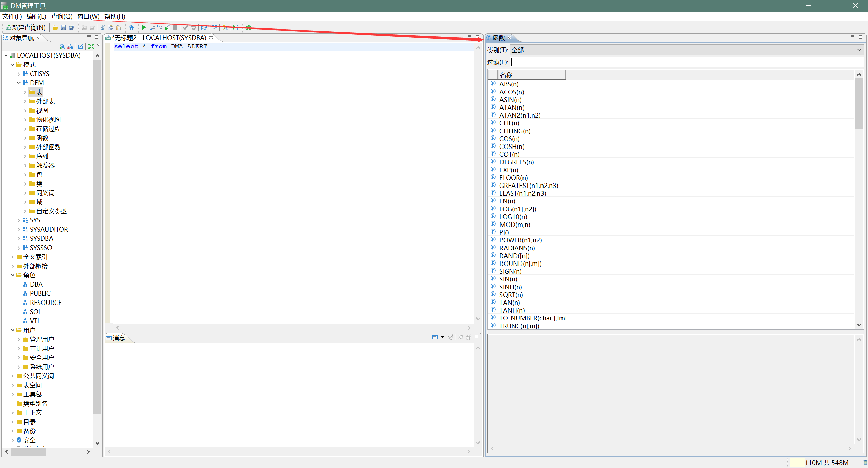This screenshot has width=868, height=468.
Task: Open file with yellow folder toolbar icon
Action: pyautogui.click(x=55, y=27)
